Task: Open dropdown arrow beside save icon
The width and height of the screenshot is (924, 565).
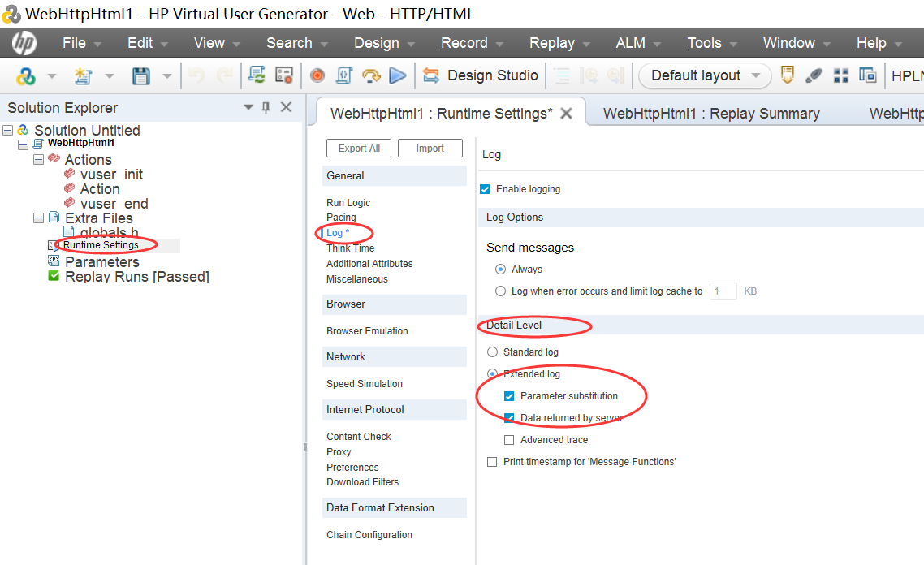Action: tap(167, 76)
